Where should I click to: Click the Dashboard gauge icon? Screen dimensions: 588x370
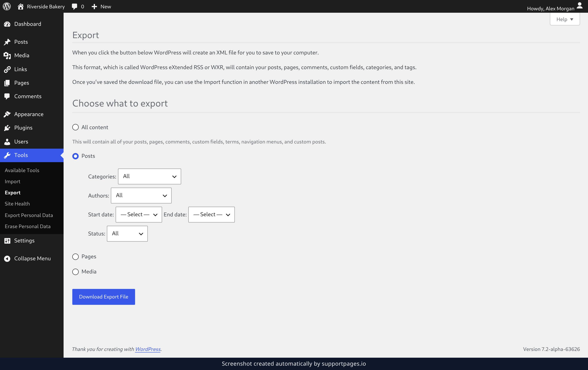pos(7,24)
